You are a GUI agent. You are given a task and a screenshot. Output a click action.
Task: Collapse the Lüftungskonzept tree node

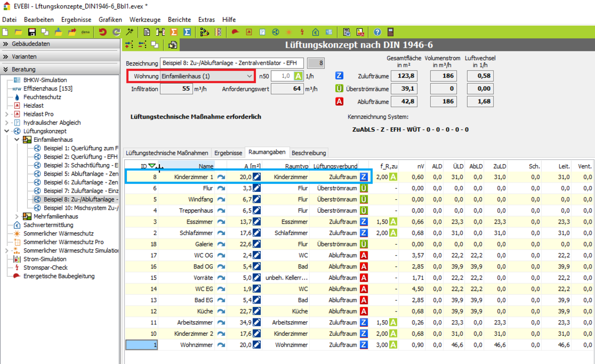[x=6, y=131]
